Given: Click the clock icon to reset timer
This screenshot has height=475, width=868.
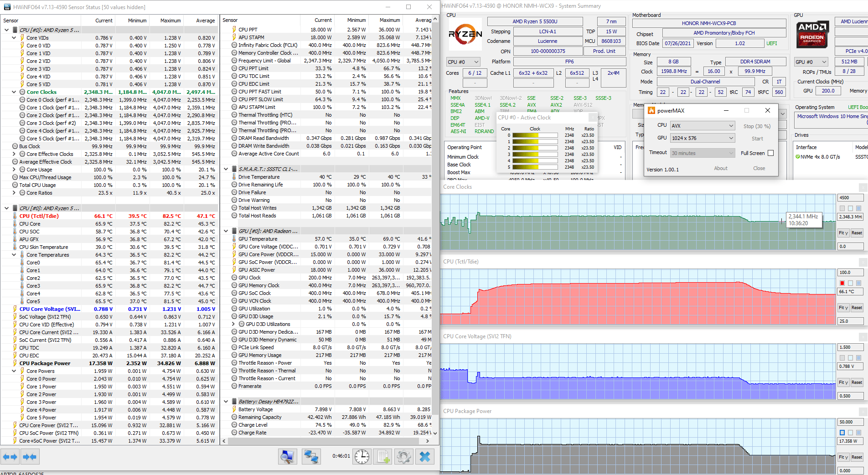Looking at the screenshot, I should click(x=362, y=456).
